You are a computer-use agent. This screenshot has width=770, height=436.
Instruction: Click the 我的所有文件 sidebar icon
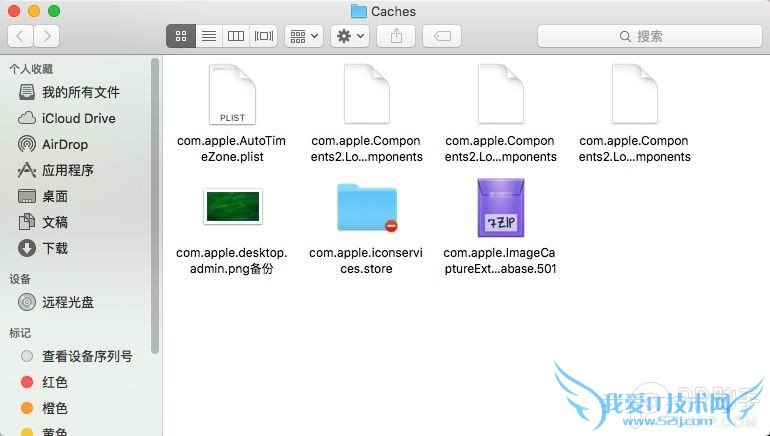pyautogui.click(x=27, y=92)
